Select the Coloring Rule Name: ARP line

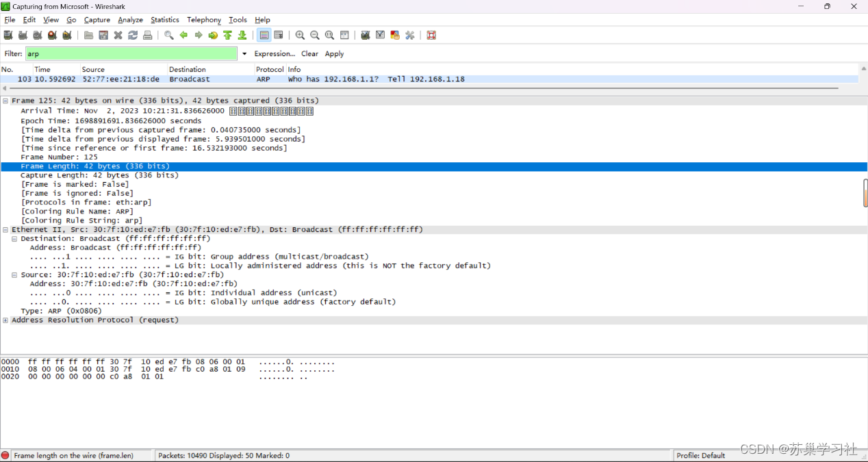tap(77, 211)
